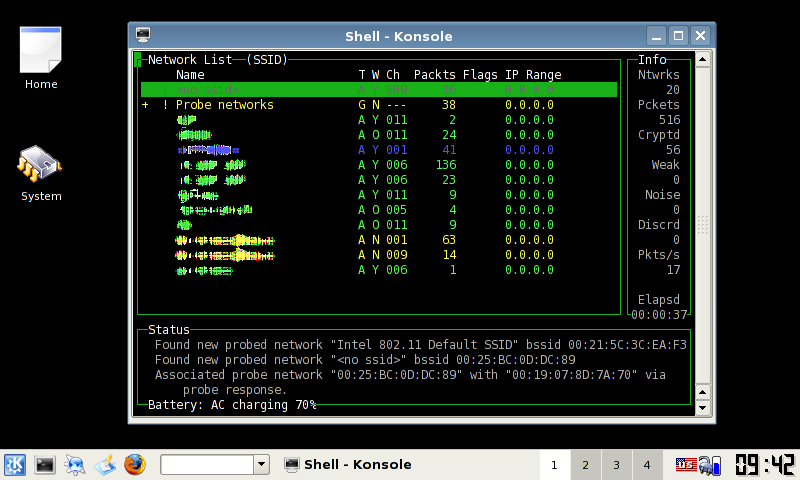
Task: Open the taskbar run command dropdown arrow
Action: tap(262, 464)
